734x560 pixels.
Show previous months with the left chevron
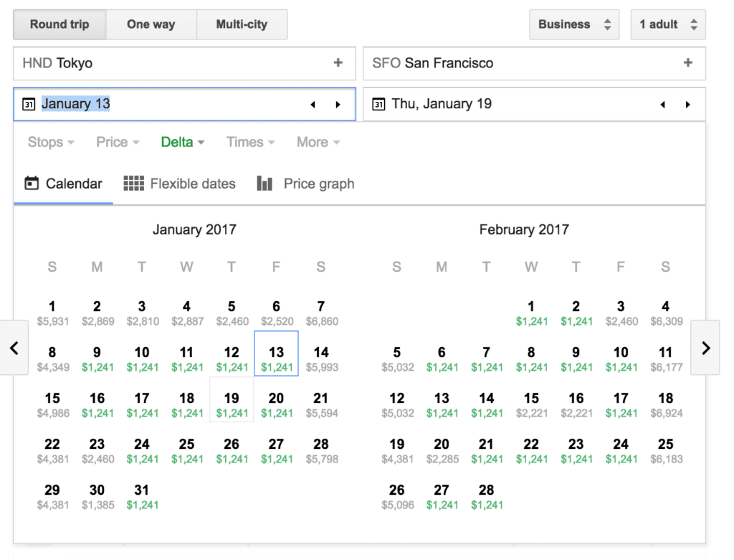point(14,348)
